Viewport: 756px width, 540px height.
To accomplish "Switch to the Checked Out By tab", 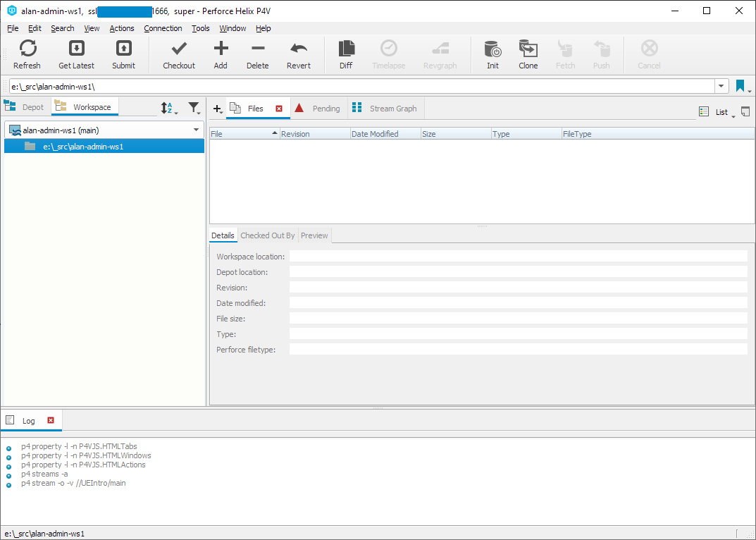I will (268, 235).
